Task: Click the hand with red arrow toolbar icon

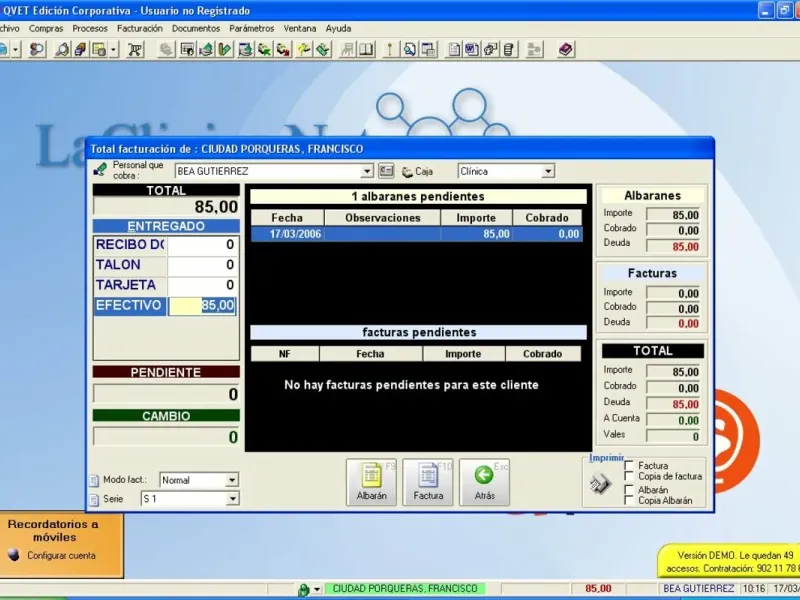Action: 283,49
